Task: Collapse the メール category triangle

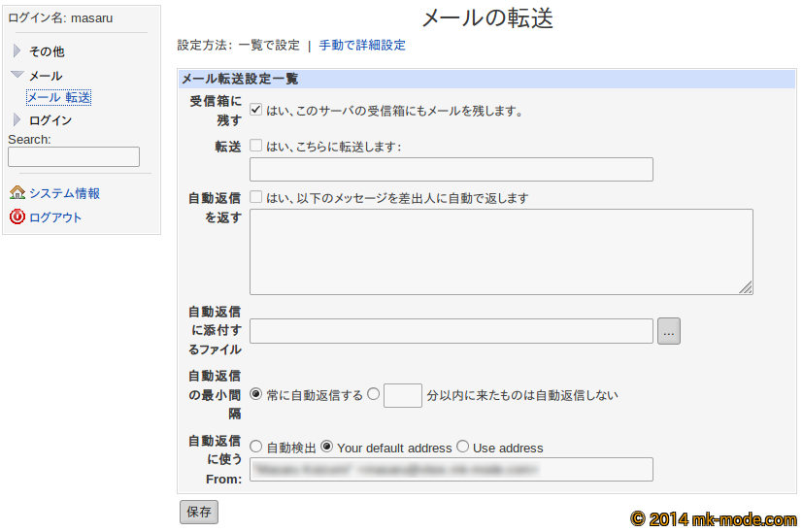Action: click(17, 76)
